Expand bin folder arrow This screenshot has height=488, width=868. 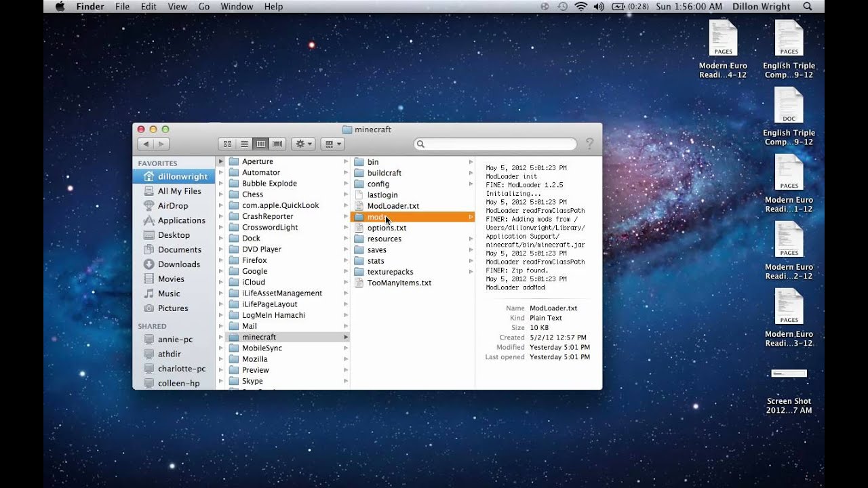[x=471, y=162]
